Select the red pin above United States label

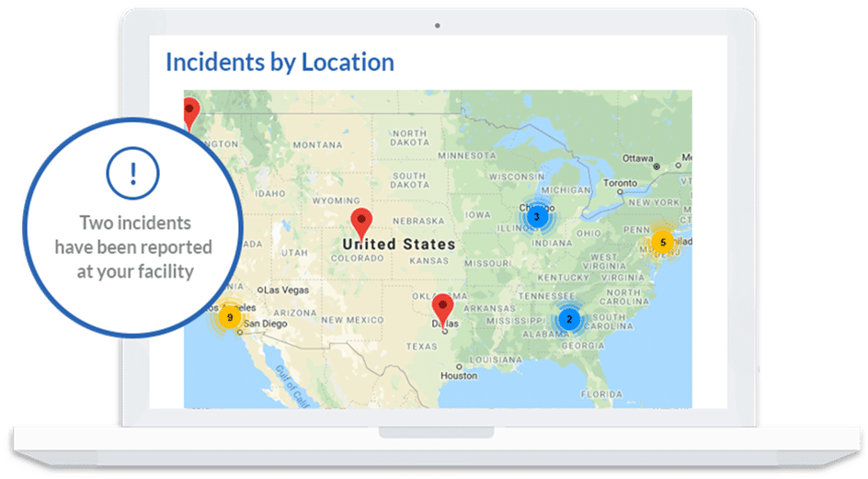click(x=362, y=222)
